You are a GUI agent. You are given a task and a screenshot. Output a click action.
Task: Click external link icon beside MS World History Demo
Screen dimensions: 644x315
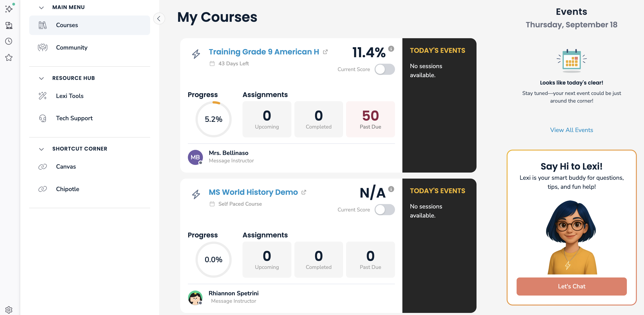(x=304, y=192)
